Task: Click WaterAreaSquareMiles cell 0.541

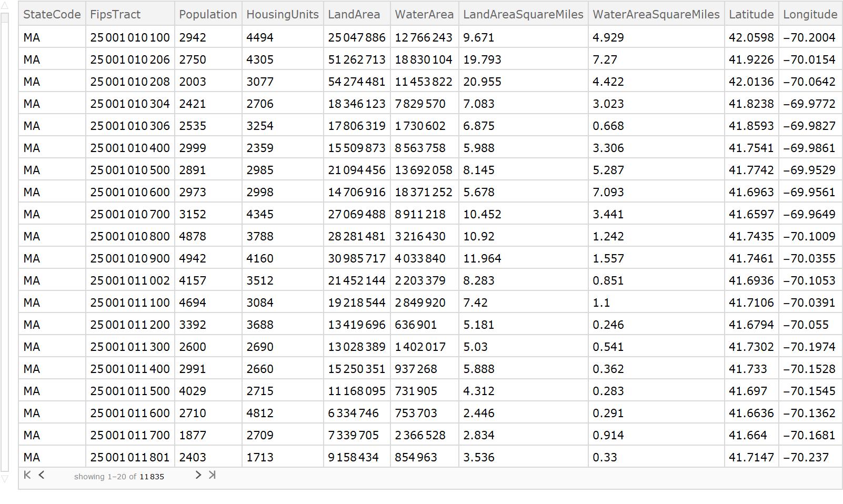Action: [x=656, y=347]
